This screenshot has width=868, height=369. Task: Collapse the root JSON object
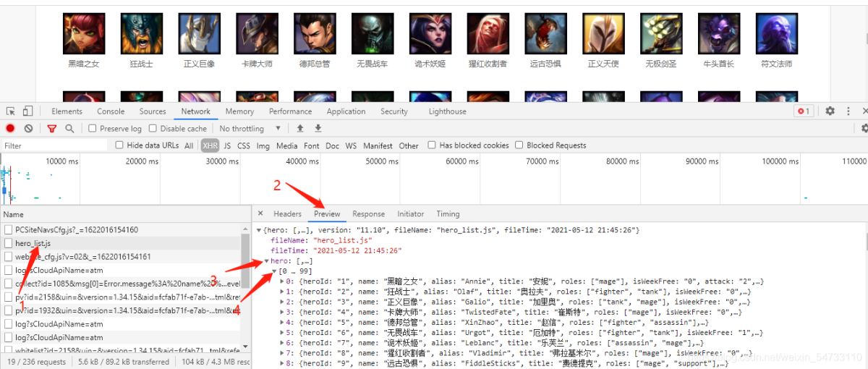point(259,229)
